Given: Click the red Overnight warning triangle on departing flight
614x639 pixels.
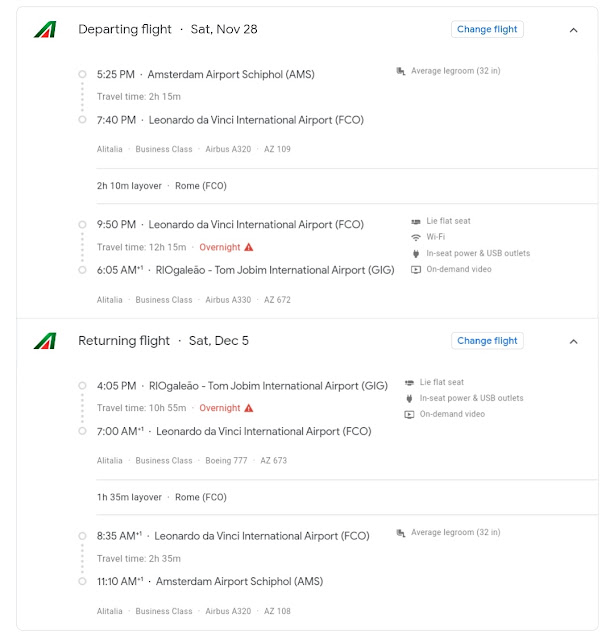Looking at the screenshot, I should click(249, 247).
